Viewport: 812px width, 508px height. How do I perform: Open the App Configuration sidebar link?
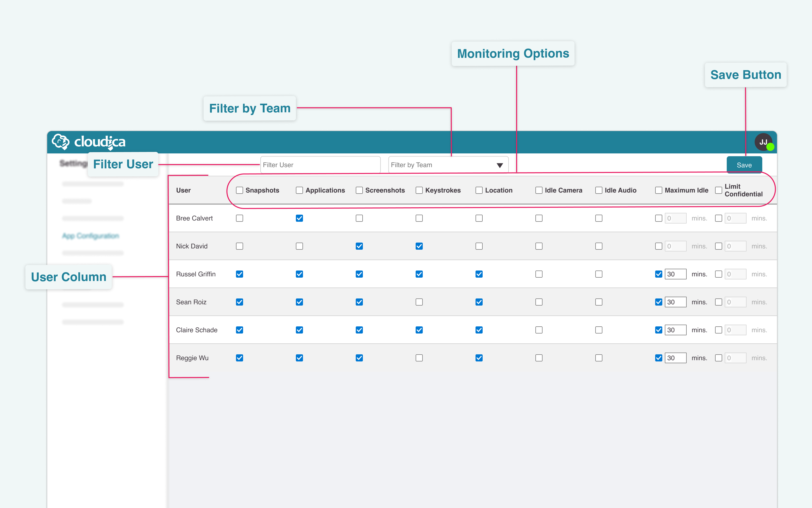pyautogui.click(x=91, y=235)
